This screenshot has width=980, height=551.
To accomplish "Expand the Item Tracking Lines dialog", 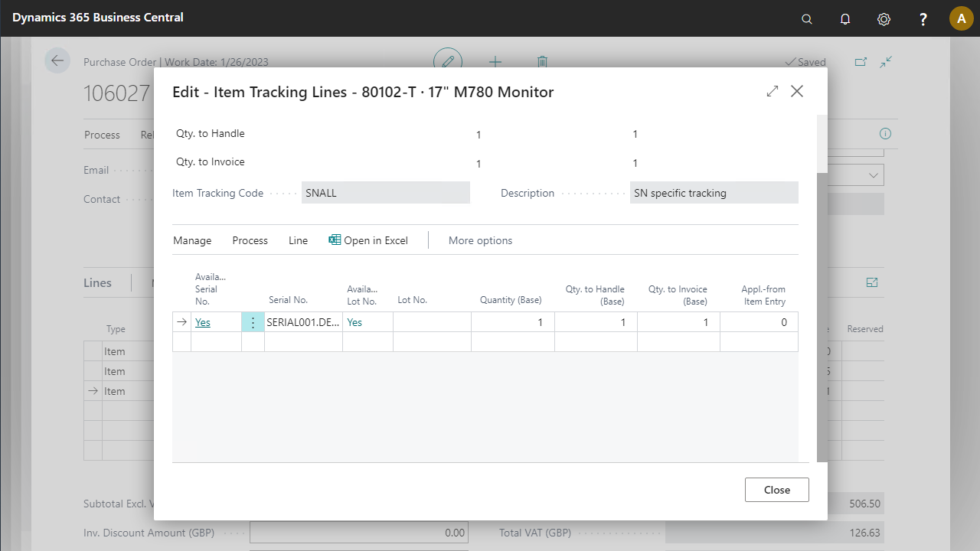I will [773, 91].
